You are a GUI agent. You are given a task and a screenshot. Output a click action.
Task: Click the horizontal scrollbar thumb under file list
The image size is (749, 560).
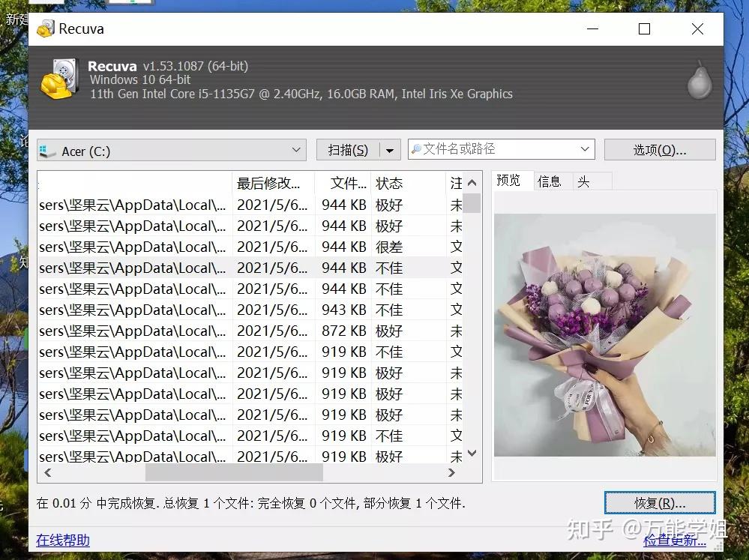point(234,472)
